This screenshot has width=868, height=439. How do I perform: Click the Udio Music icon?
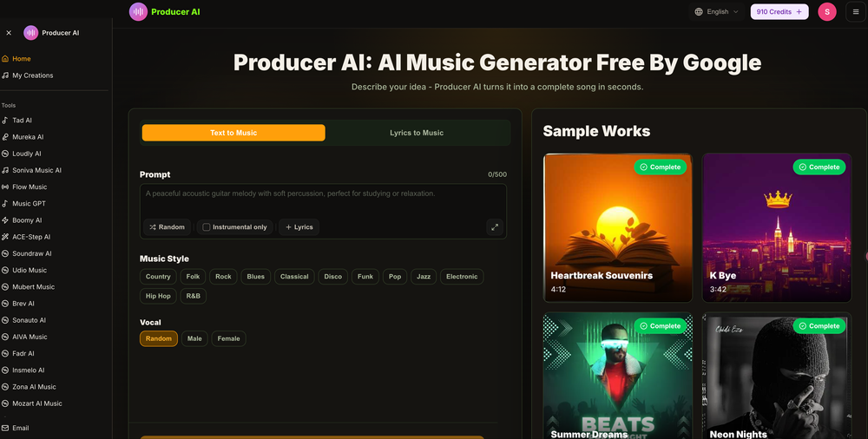point(5,270)
